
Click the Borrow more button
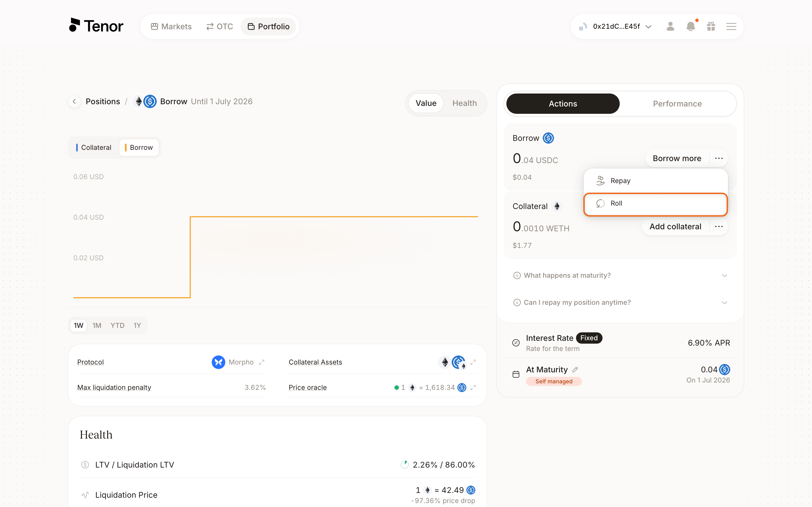(x=677, y=158)
